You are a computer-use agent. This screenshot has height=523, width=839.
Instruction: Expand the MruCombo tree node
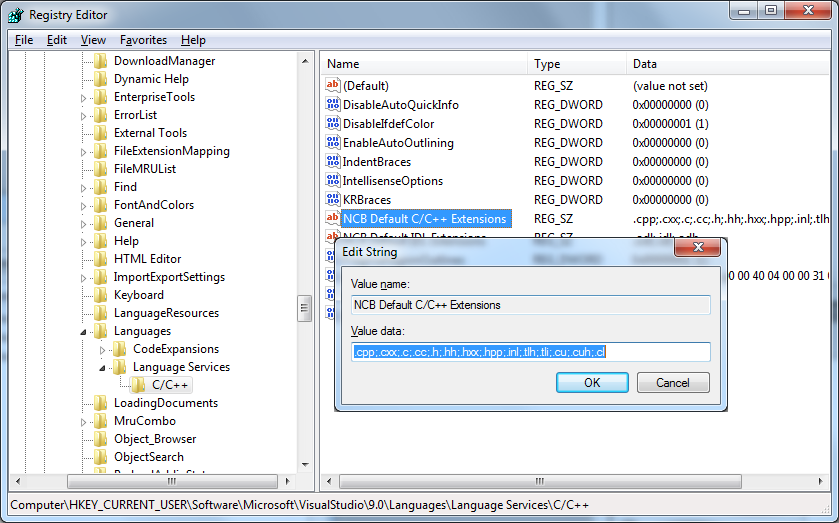[x=83, y=422]
